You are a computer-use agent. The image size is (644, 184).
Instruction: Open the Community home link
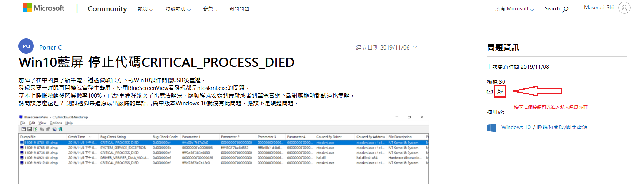pos(107,9)
